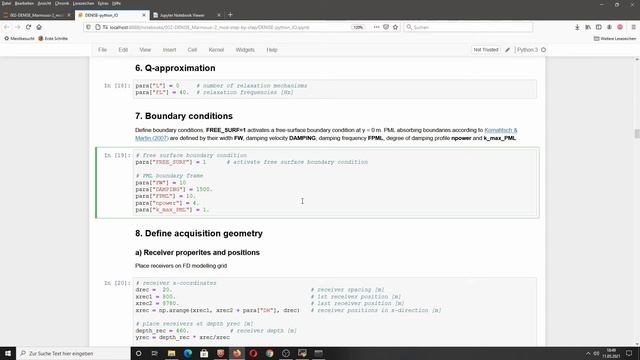Open Firefox Datei menu

point(7,3)
